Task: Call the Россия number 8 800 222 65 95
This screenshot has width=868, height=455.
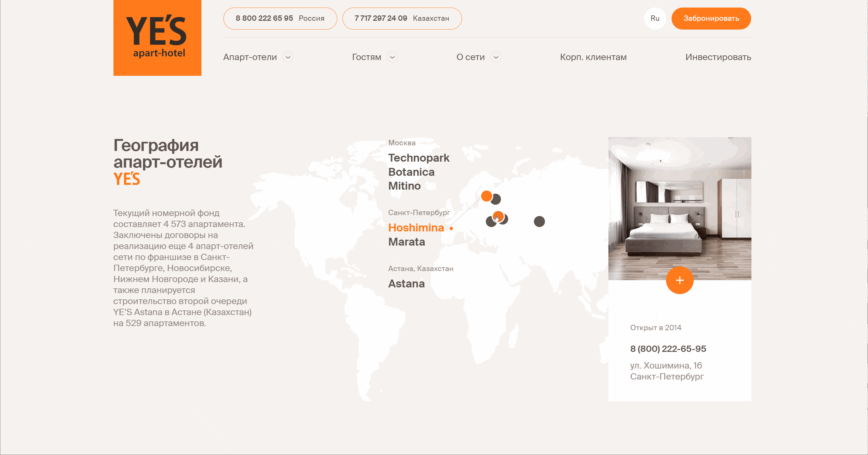Action: pos(280,19)
